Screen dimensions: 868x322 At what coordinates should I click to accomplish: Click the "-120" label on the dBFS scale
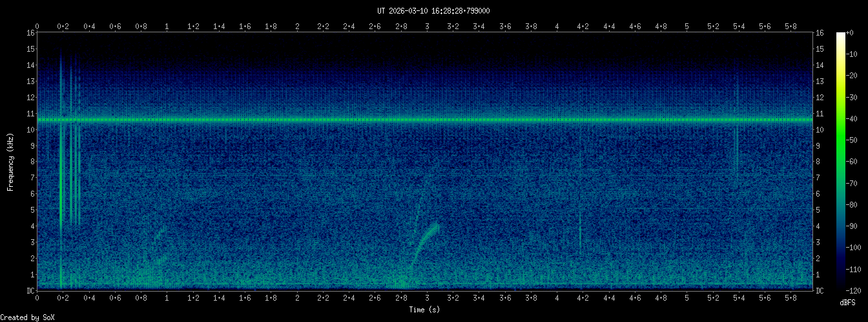coord(858,290)
